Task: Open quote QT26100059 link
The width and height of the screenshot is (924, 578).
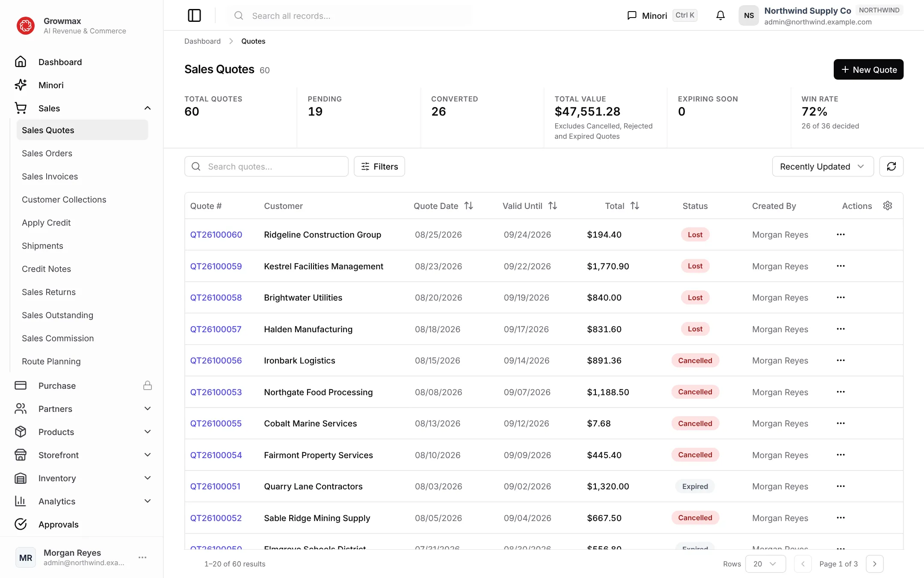Action: click(x=216, y=266)
